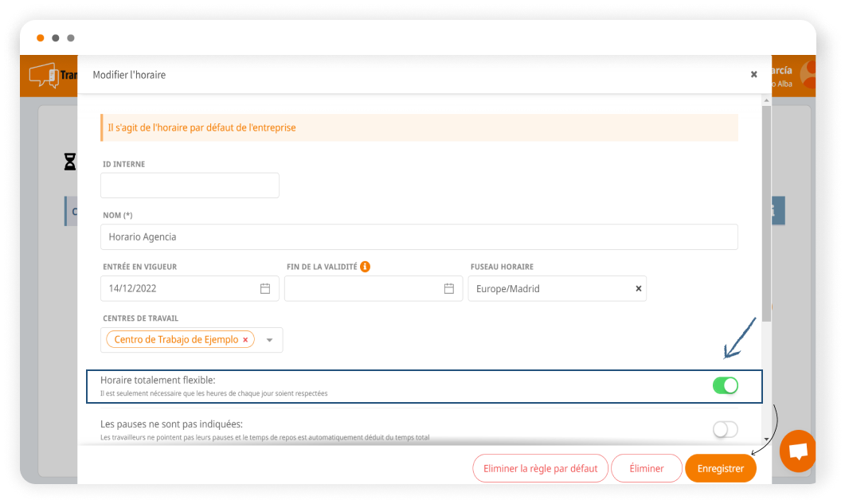845x504 pixels.
Task: Click Enregistrer to save the schedule
Action: [720, 468]
